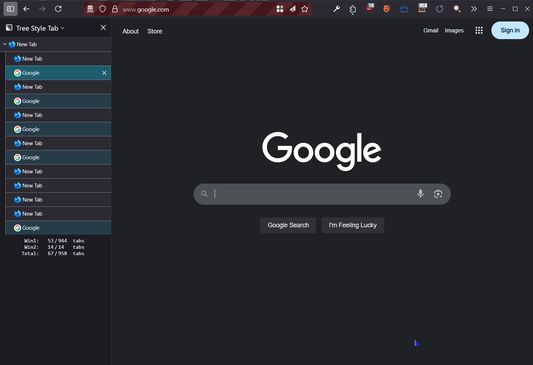Open the Google apps grid
533x365 pixels.
point(479,31)
